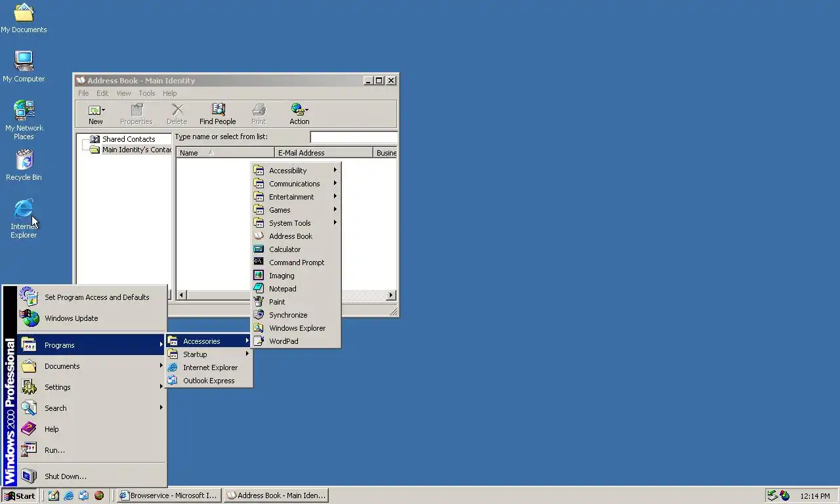Open the View menu in Address Book
The width and height of the screenshot is (840, 504).
pos(123,93)
